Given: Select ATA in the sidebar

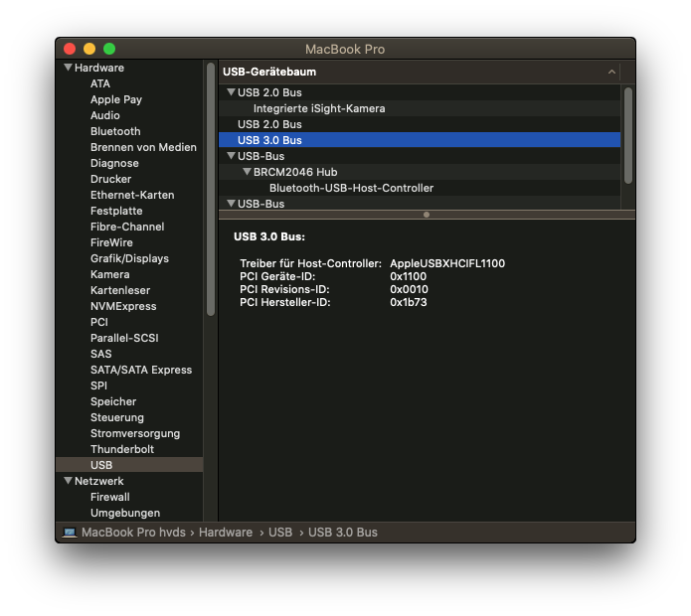Looking at the screenshot, I should click(x=100, y=83).
